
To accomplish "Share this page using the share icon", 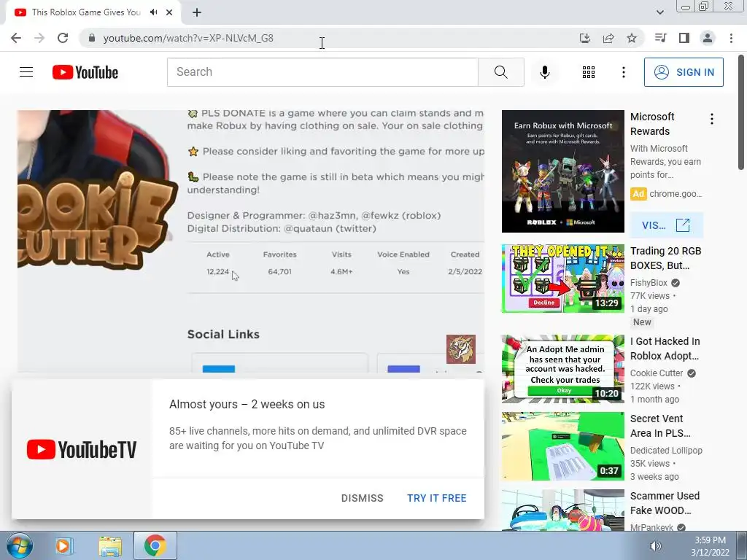I will tap(608, 38).
